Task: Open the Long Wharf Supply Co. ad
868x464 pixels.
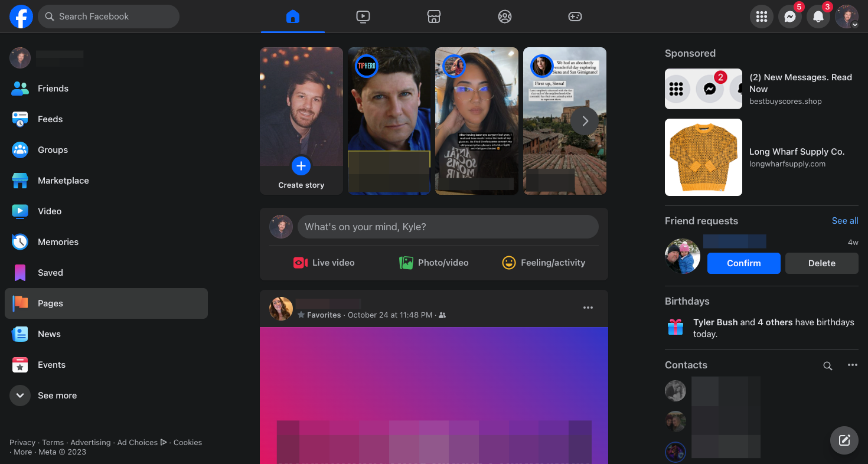Action: pos(762,157)
